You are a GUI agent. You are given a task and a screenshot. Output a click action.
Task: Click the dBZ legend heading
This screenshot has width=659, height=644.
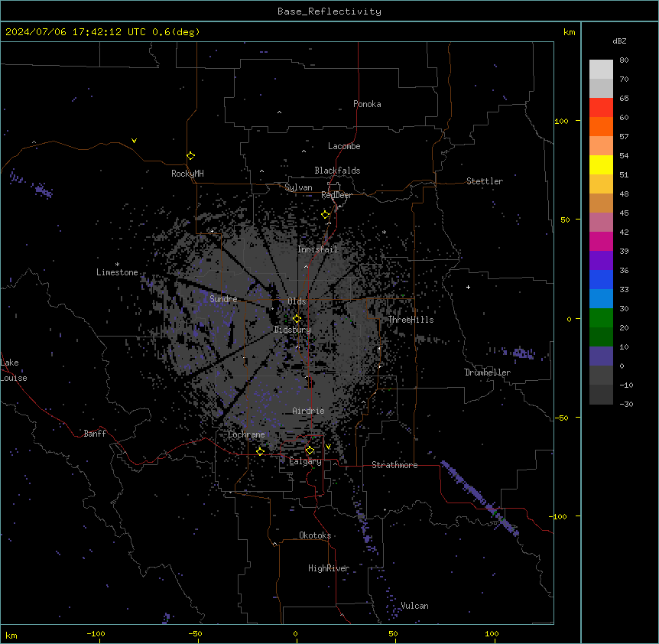click(x=619, y=41)
